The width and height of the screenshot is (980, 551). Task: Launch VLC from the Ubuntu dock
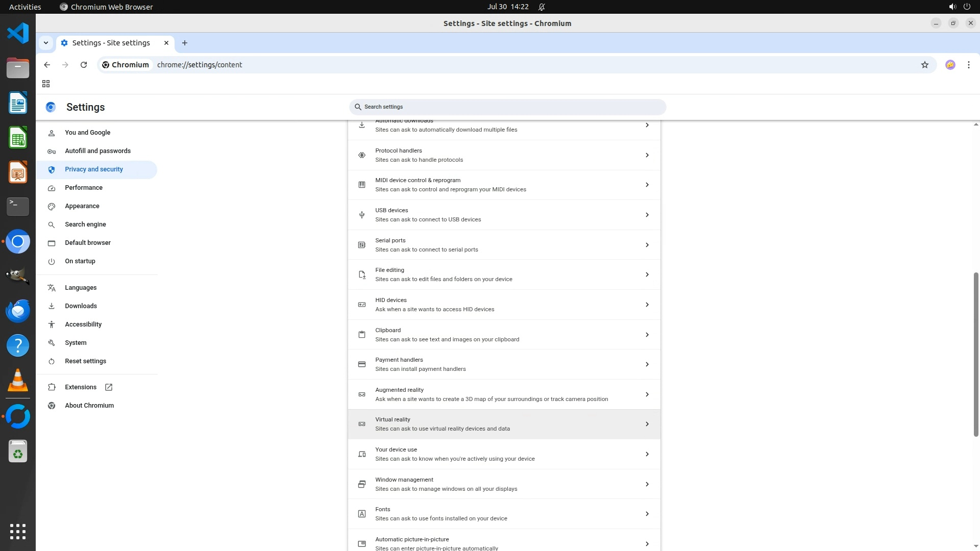[18, 381]
